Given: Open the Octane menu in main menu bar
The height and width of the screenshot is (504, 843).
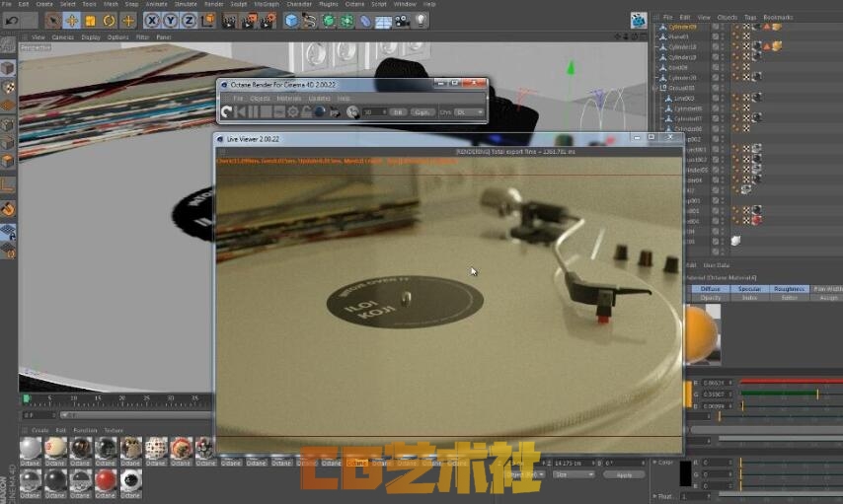Looking at the screenshot, I should [354, 4].
